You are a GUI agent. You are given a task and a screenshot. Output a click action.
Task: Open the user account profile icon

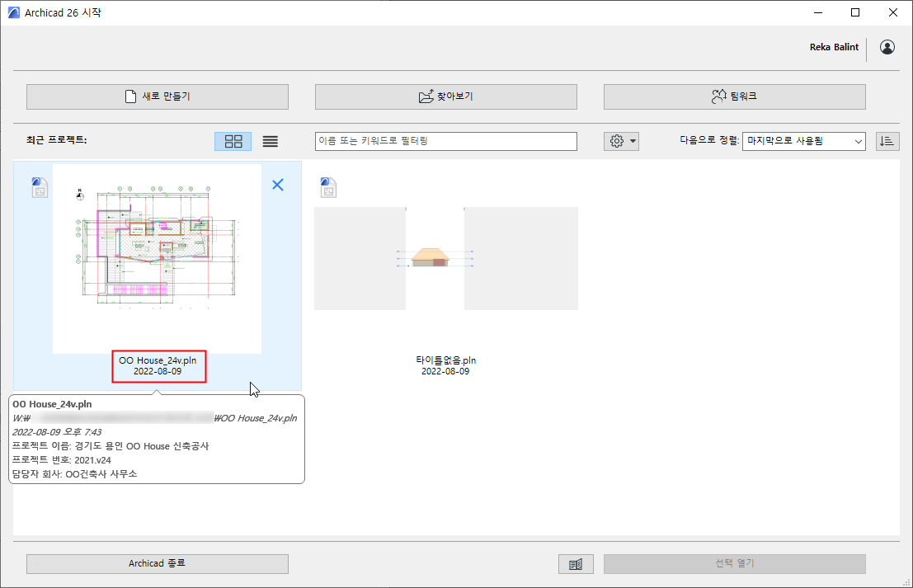887,47
